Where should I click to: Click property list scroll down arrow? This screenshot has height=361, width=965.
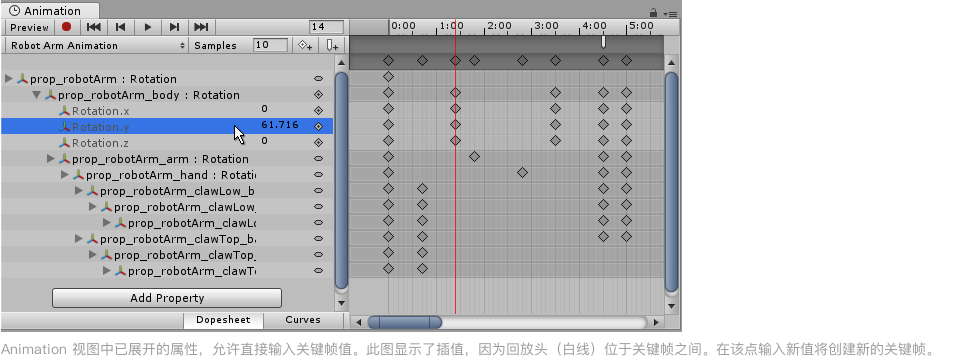click(342, 303)
